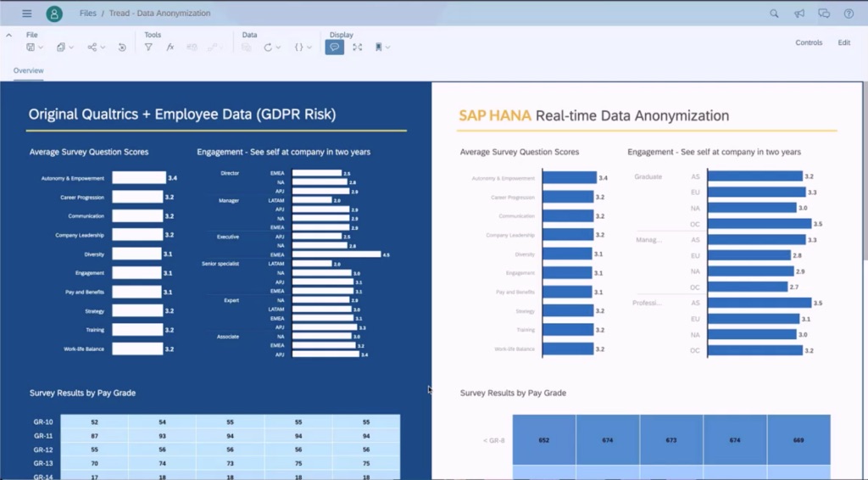Open the Share dropdown menu
Screen dimensions: 868x480
[x=97, y=47]
